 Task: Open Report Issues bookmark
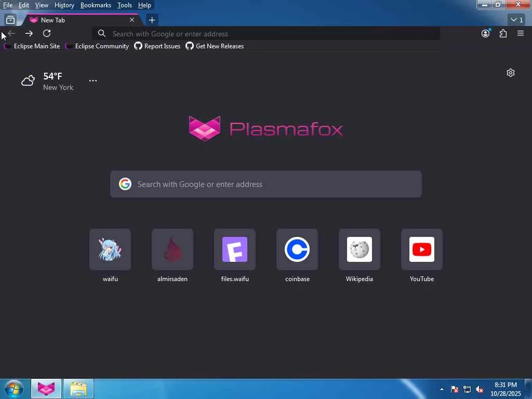[157, 46]
